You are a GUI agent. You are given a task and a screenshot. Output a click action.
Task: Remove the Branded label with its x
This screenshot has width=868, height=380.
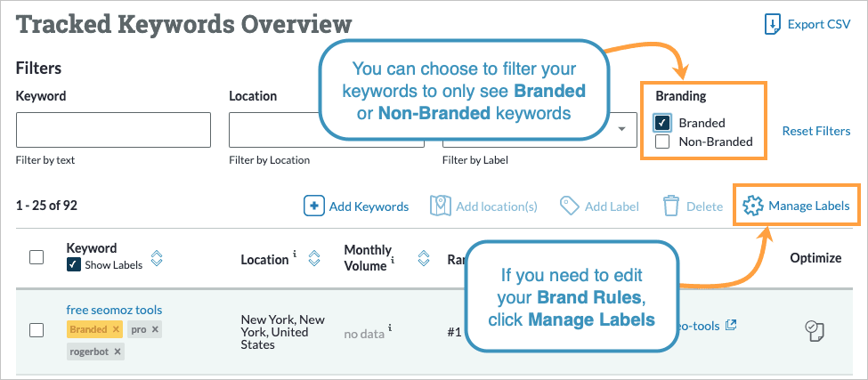pos(116,329)
